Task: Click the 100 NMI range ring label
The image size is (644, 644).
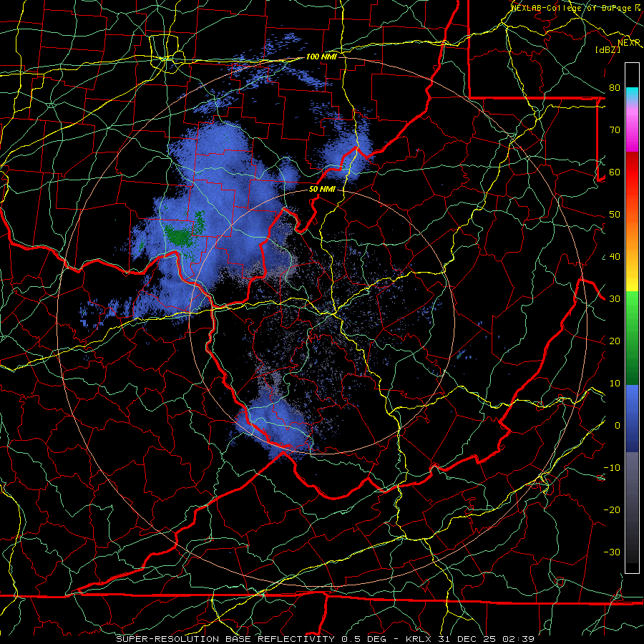Action: coord(321,57)
